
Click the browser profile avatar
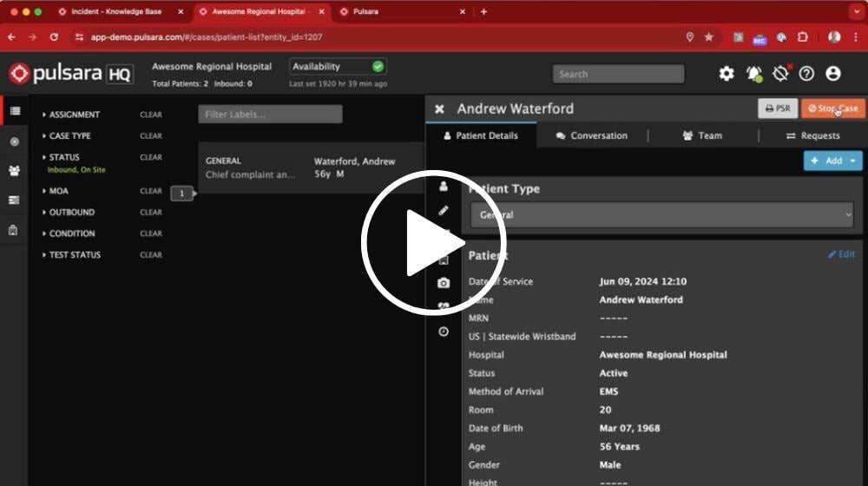point(834,37)
